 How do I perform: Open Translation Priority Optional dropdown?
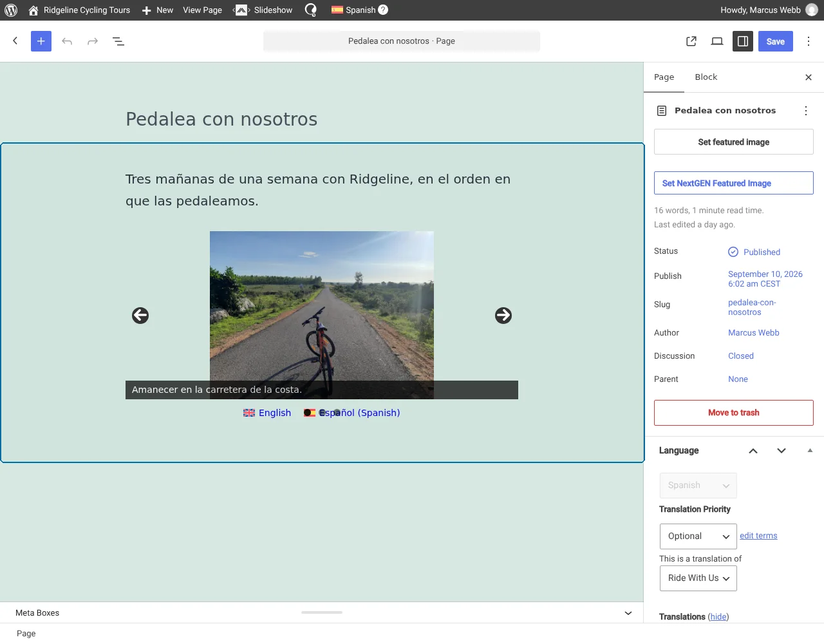point(698,536)
